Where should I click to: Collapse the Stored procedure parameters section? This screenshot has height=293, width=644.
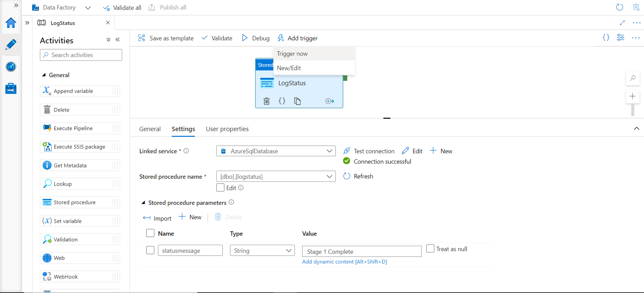point(143,203)
